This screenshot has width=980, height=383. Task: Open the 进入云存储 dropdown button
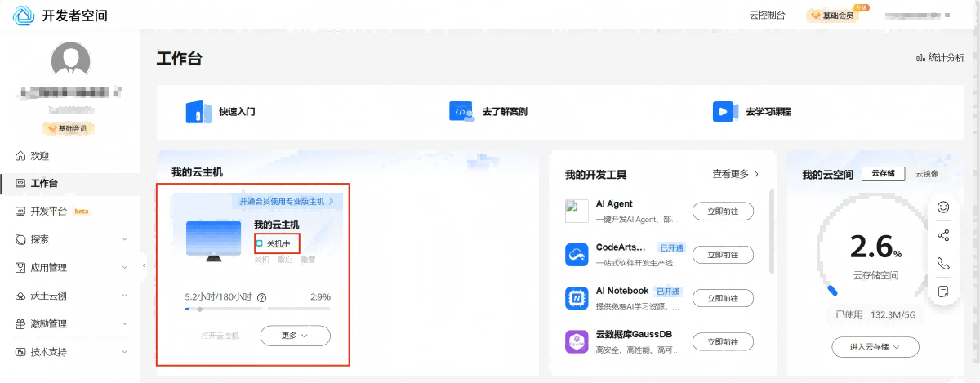[875, 347]
